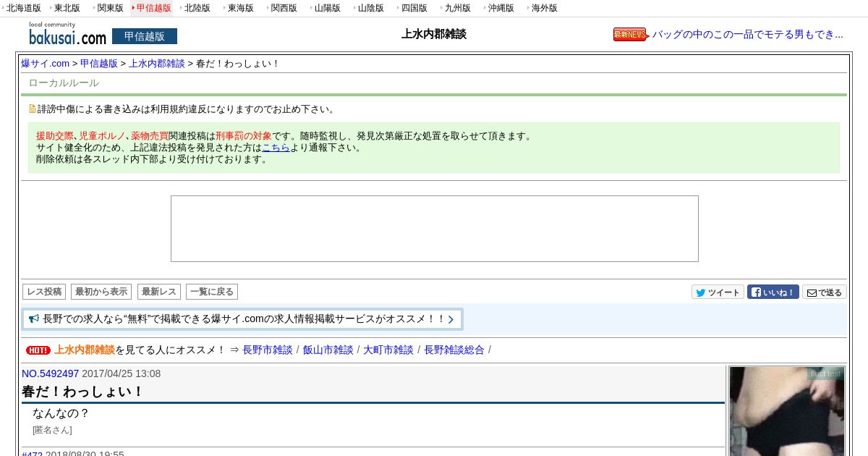Click the note icon beside 誹謗中傷 rule
Viewport: 868px width, 456px height.
[x=32, y=109]
